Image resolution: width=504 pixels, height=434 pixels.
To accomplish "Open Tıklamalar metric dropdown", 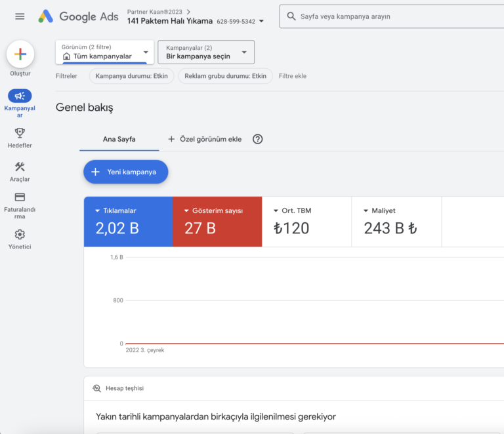I will click(97, 211).
